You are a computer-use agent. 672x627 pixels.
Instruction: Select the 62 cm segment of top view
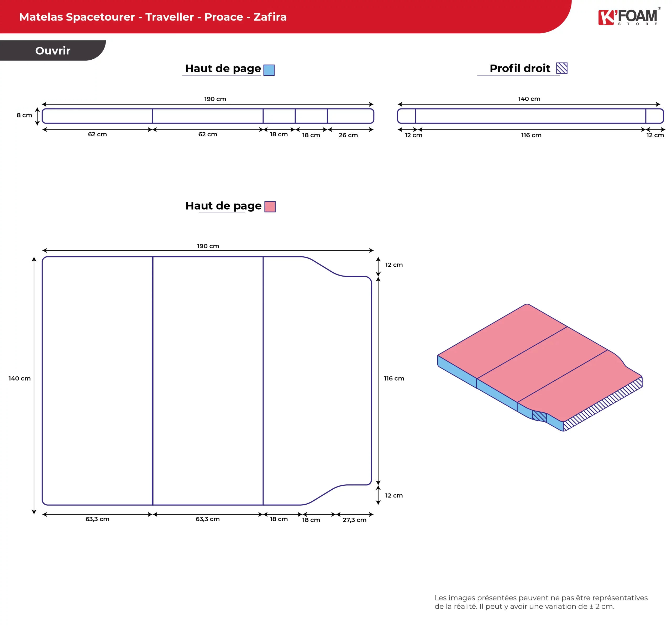(97, 134)
